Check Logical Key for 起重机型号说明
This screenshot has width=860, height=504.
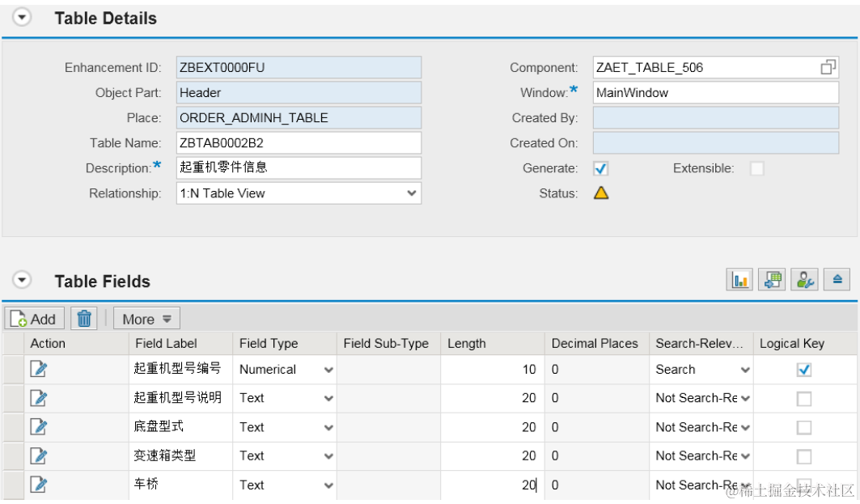(804, 399)
